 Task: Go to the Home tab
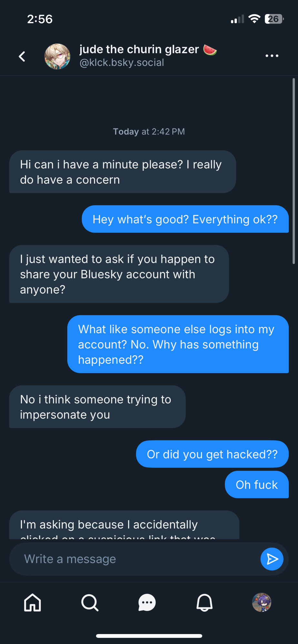(33, 602)
